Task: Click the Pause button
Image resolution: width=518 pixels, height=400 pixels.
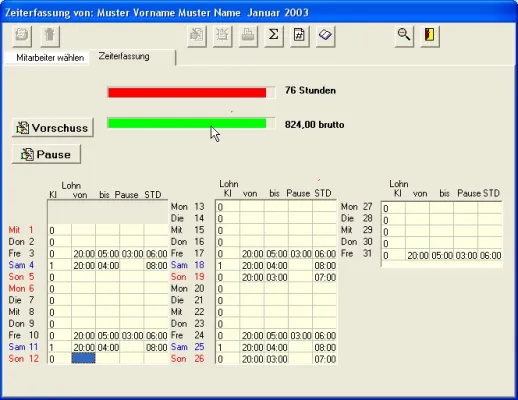Action: pyautogui.click(x=46, y=154)
